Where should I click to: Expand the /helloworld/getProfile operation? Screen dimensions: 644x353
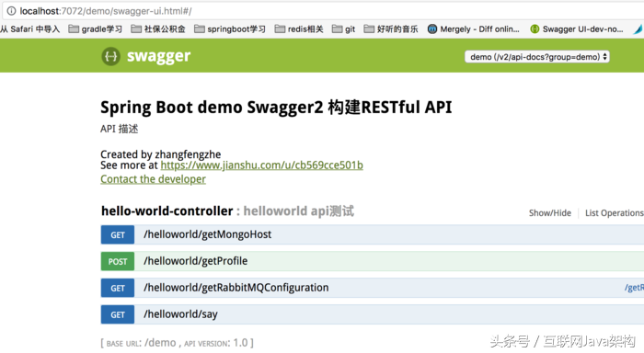tap(195, 261)
